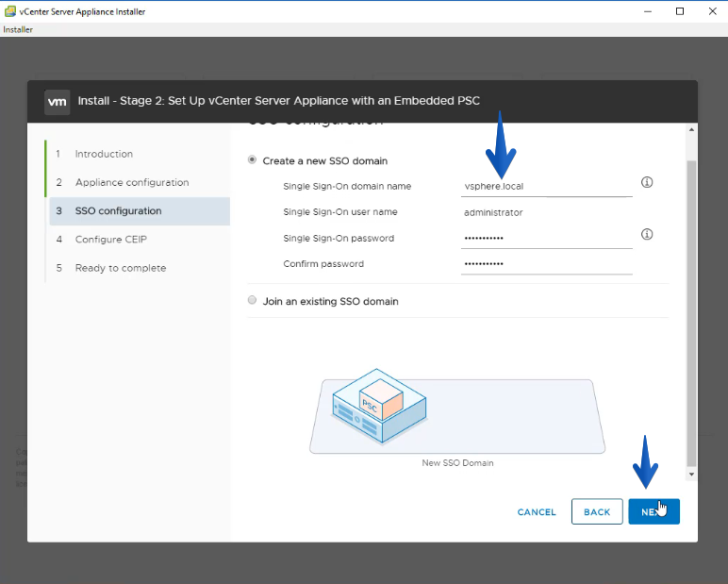Maximize the installer window
The height and width of the screenshot is (584, 728).
coord(680,11)
